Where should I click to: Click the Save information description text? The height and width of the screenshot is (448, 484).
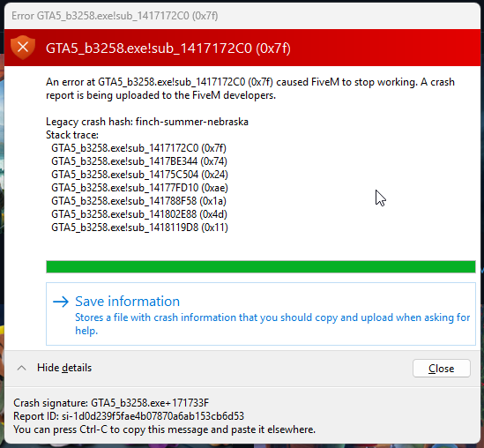272,324
